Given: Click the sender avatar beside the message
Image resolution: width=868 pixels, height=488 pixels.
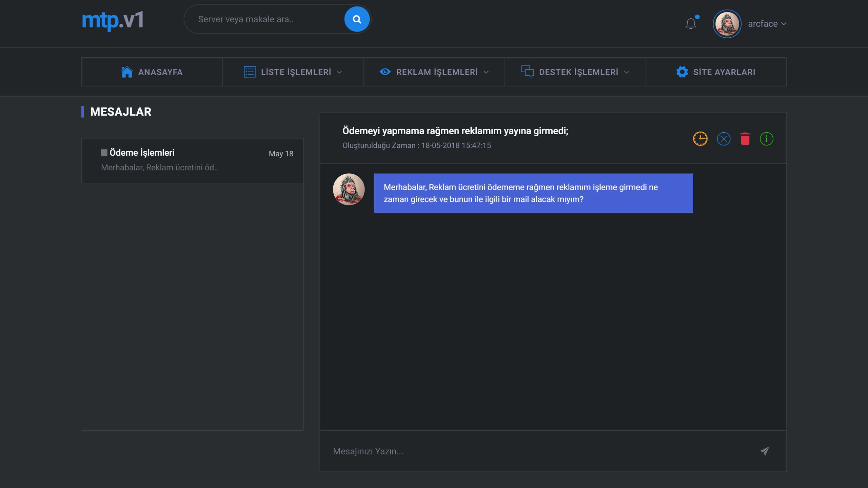Looking at the screenshot, I should 349,189.
